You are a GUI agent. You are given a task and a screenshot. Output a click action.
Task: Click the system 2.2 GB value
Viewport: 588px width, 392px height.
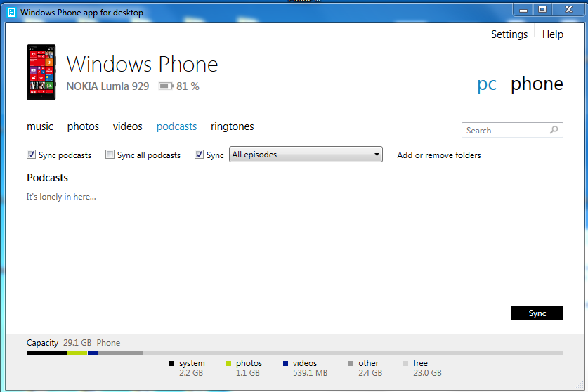191,373
